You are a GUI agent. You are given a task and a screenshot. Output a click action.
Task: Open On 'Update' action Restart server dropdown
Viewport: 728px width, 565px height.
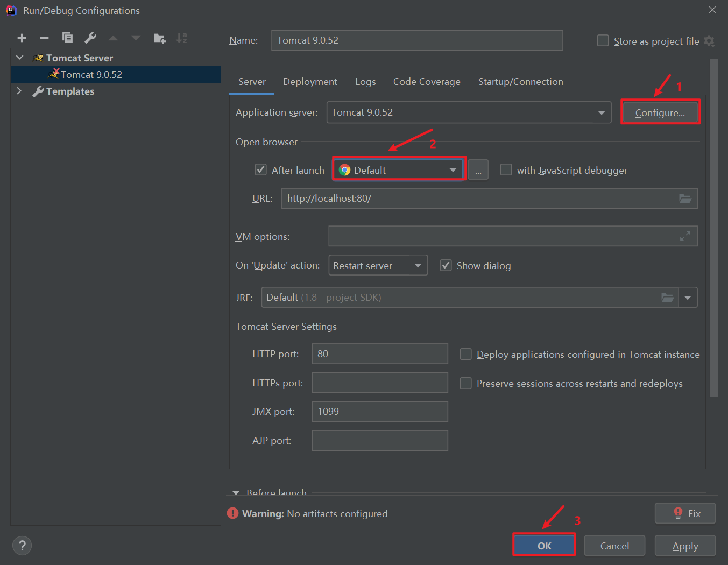[x=378, y=265]
